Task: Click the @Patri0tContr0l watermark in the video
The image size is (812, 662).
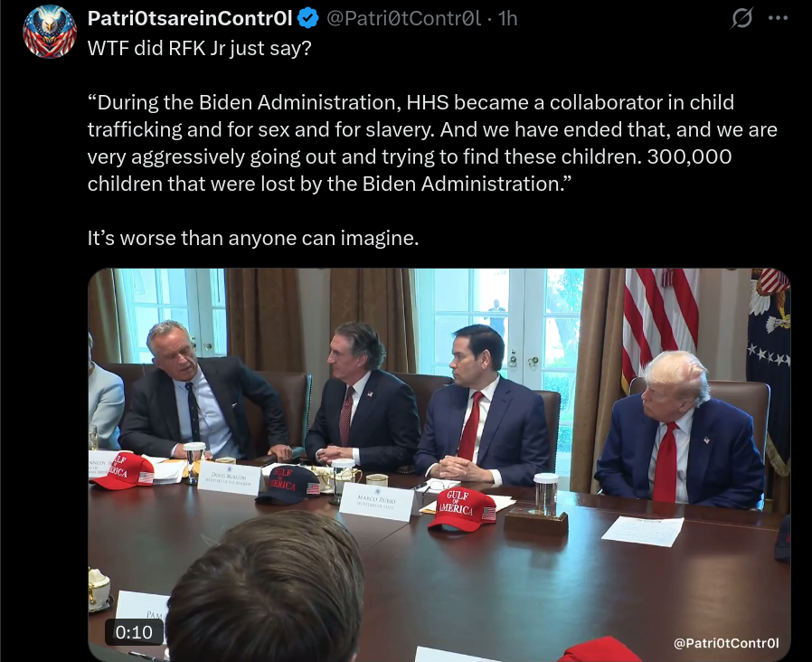Action: pos(725,643)
